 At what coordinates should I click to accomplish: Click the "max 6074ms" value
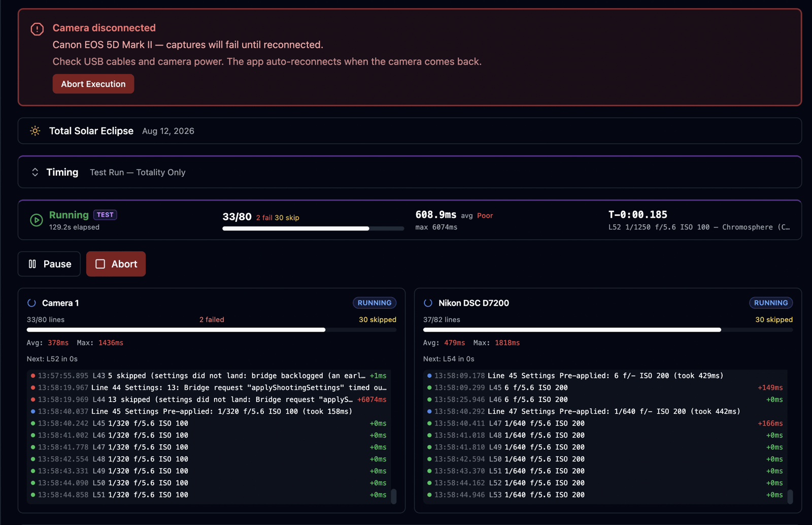click(x=436, y=227)
